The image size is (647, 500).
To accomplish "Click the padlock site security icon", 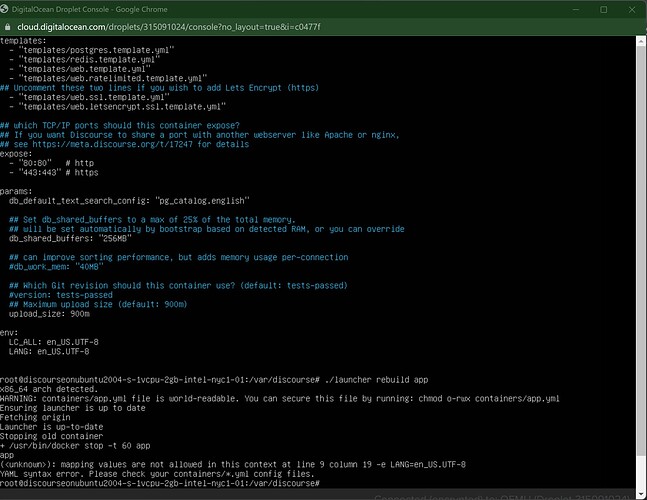I will click(x=7, y=27).
